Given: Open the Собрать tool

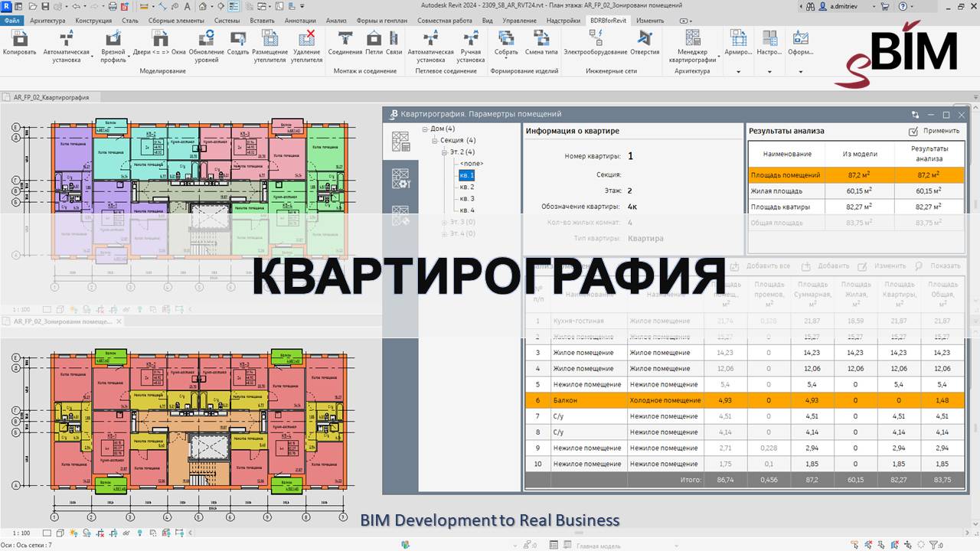Looking at the screenshot, I should point(506,43).
